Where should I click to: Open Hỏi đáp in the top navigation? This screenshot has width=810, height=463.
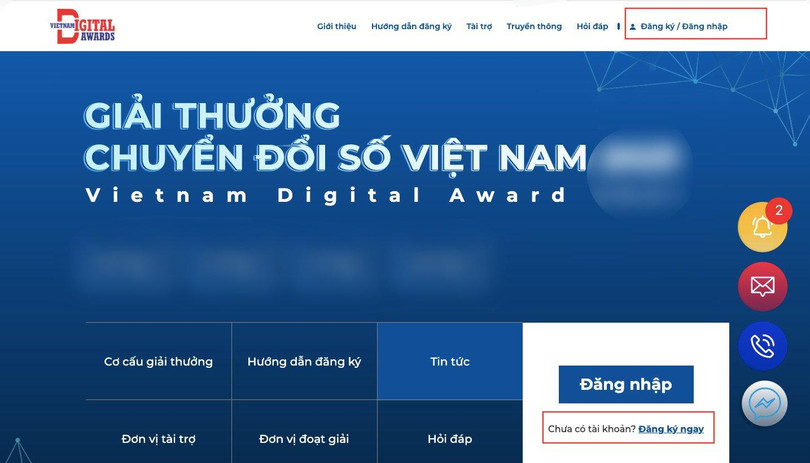[x=592, y=26]
